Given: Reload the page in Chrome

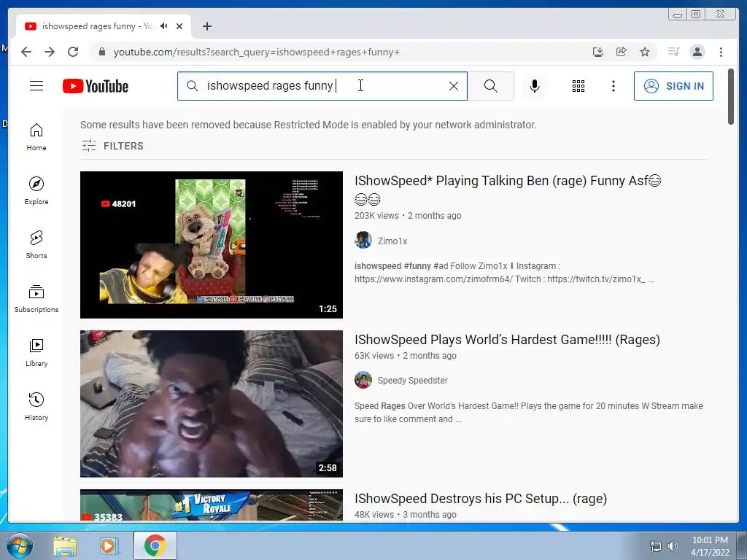Looking at the screenshot, I should (x=73, y=52).
